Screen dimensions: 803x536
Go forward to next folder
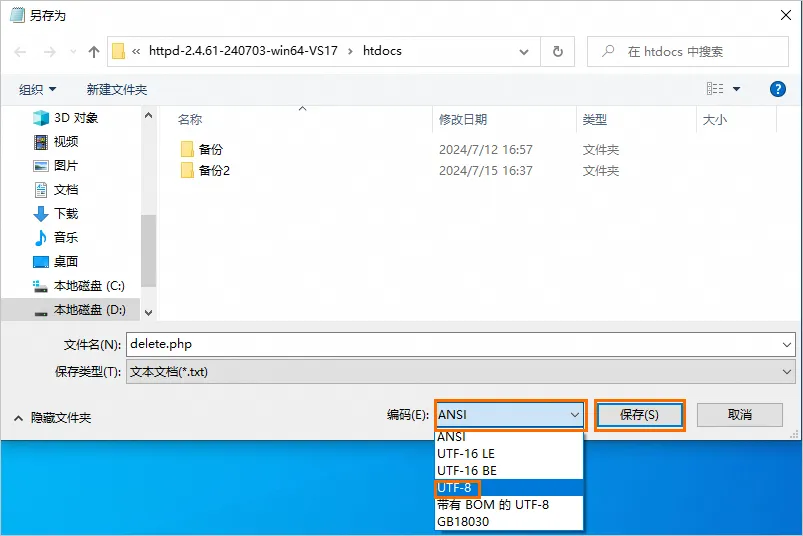[x=50, y=52]
